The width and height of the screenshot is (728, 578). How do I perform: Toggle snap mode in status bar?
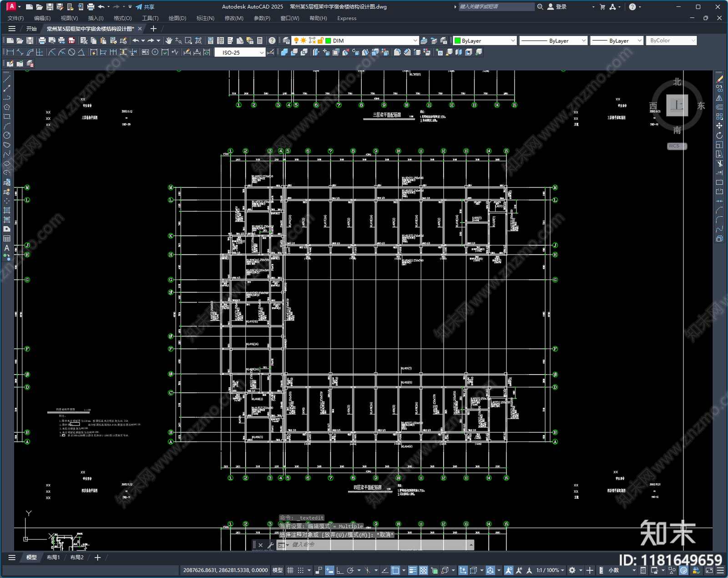(301, 570)
